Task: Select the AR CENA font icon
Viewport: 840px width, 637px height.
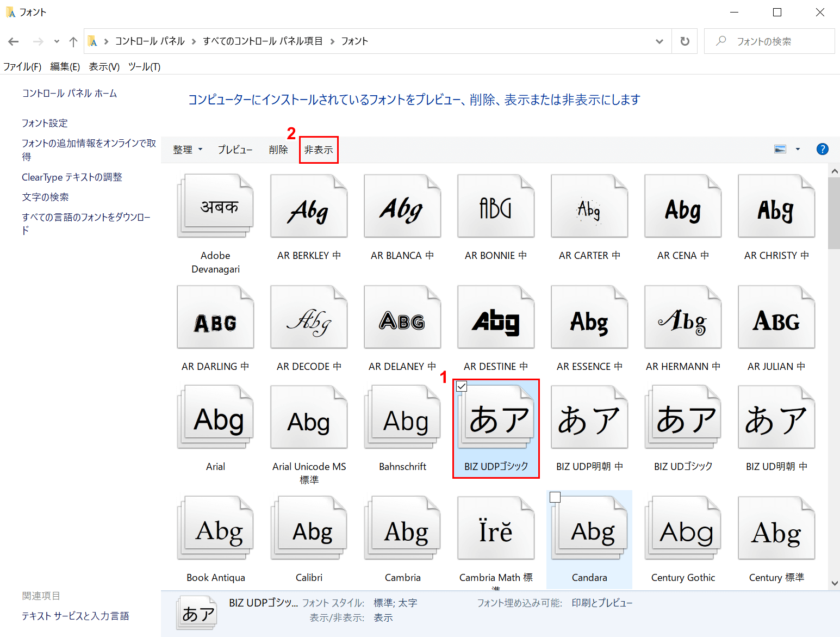Action: pyautogui.click(x=683, y=206)
